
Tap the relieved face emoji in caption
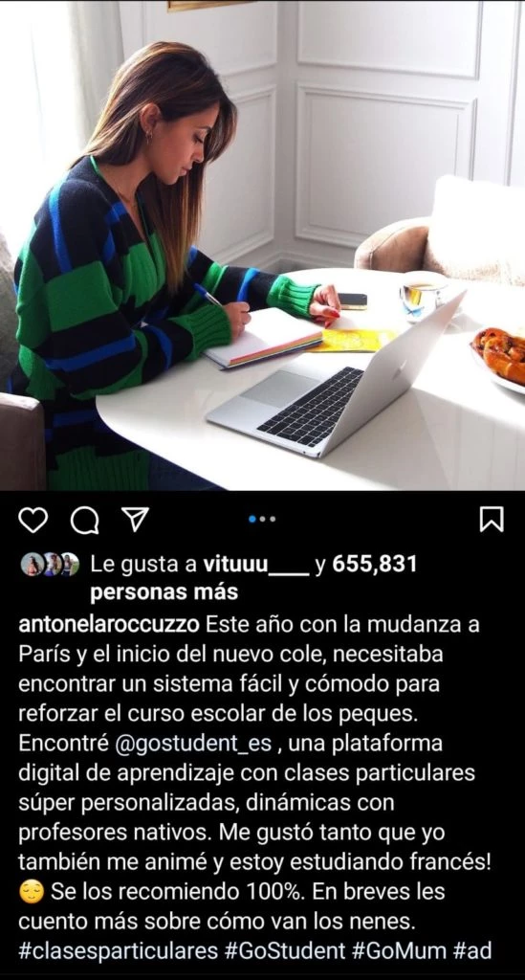pos(32,892)
